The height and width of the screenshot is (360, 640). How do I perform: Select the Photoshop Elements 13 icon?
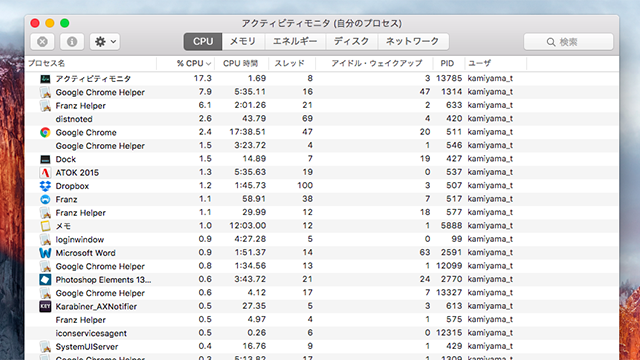tap(45, 280)
